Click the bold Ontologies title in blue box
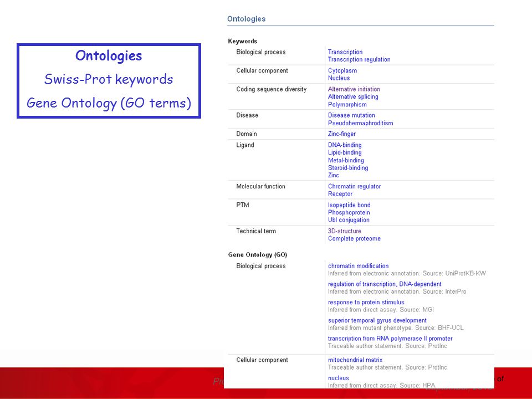 pyautogui.click(x=109, y=56)
